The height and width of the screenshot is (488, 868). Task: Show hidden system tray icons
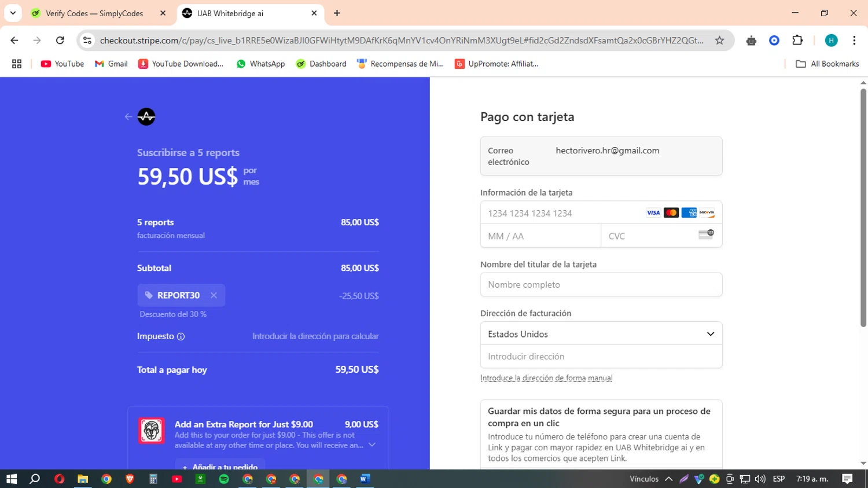click(669, 479)
